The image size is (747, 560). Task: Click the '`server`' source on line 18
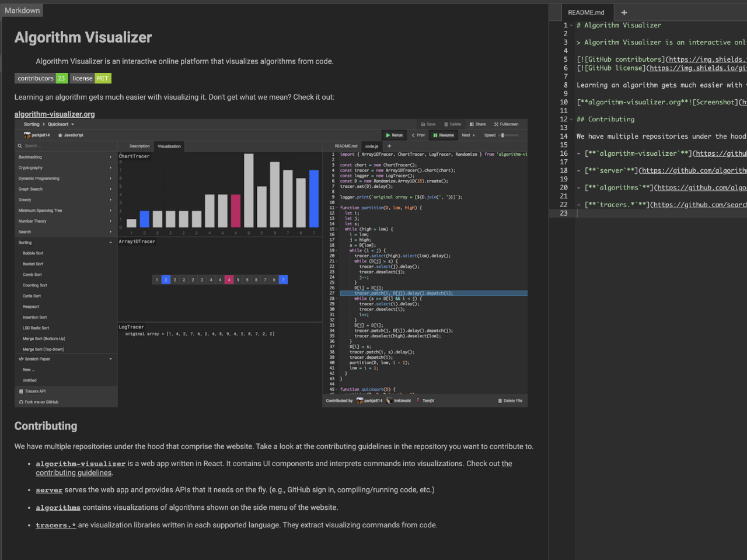[x=611, y=171]
